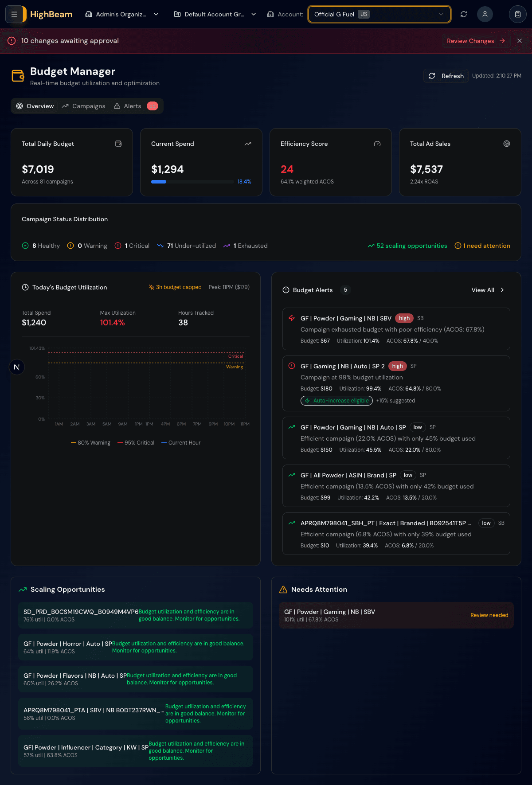Click alert icon on GF Gaming NB Auto SP 2
This screenshot has width=532, height=785.
point(292,366)
